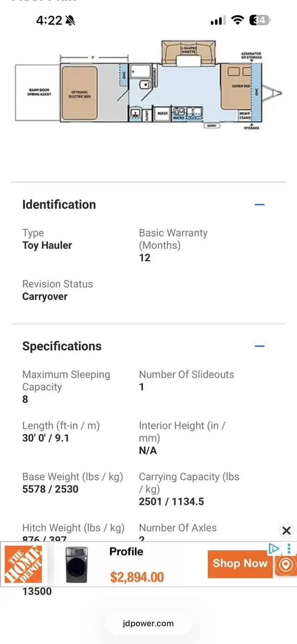The image size is (297, 644).
Task: Tap the toy hauler floor plan image
Action: (x=148, y=88)
